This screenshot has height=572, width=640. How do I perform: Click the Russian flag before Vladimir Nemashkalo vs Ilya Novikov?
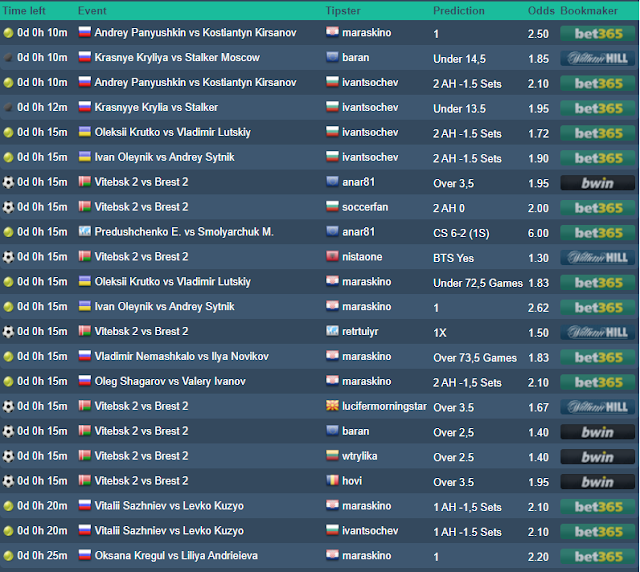point(85,356)
